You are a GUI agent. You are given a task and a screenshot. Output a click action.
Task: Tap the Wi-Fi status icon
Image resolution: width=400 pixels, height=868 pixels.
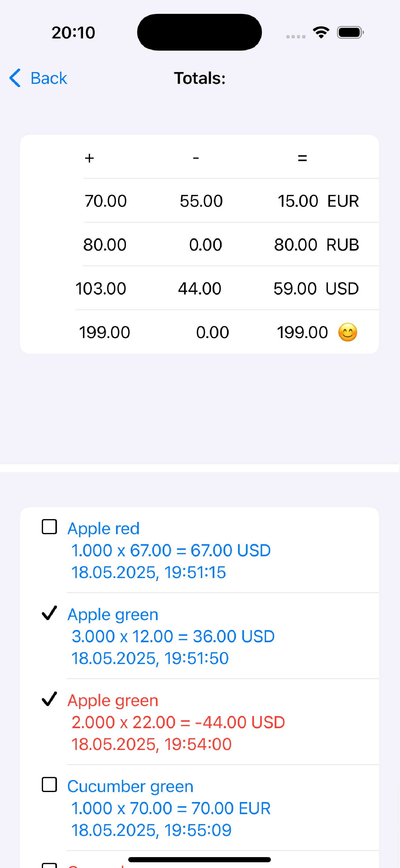pos(321,32)
